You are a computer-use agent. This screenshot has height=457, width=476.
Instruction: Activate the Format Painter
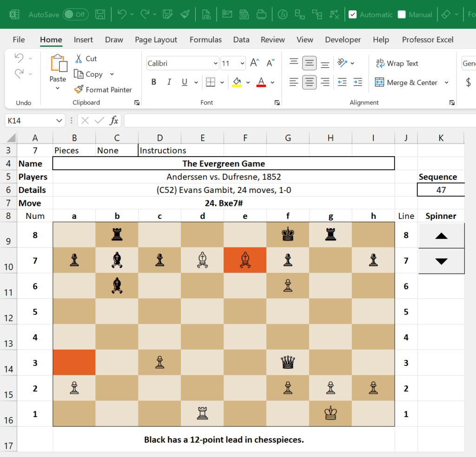tap(103, 89)
